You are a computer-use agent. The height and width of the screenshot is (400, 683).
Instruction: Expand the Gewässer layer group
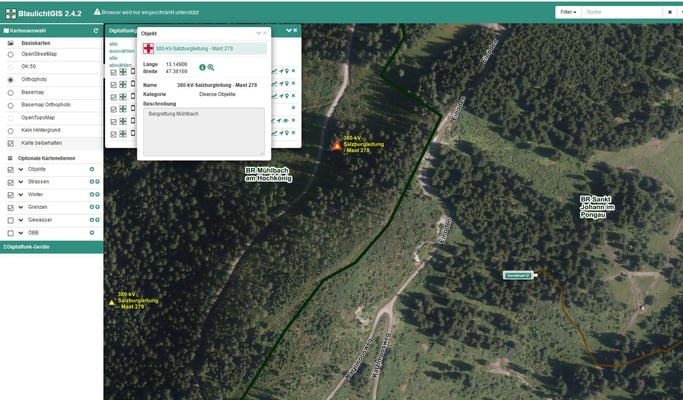point(20,220)
